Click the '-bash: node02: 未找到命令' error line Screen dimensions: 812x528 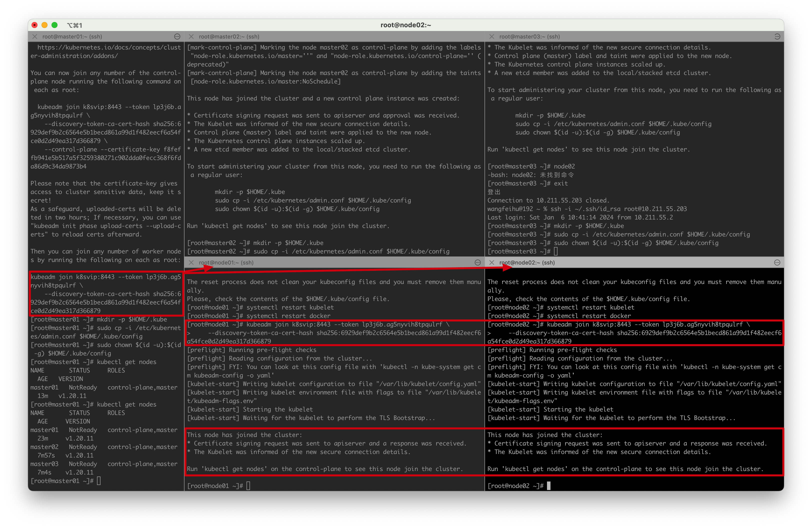pyautogui.click(x=530, y=175)
